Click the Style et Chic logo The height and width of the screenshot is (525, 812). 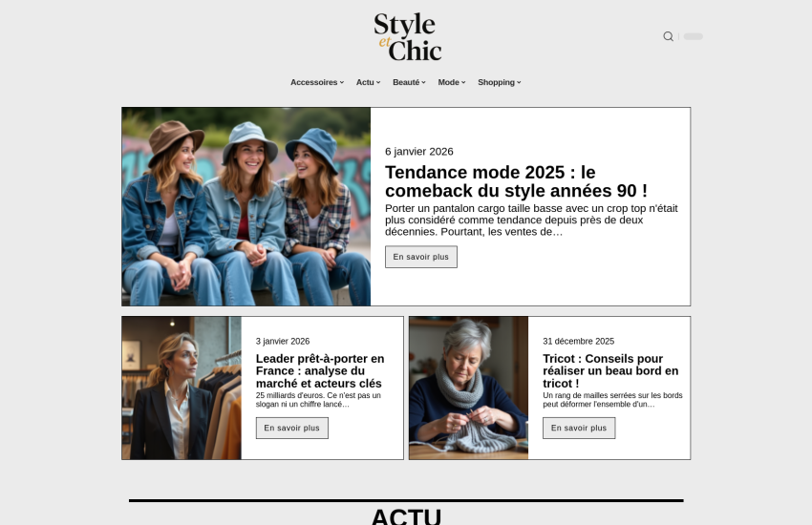pyautogui.click(x=407, y=37)
